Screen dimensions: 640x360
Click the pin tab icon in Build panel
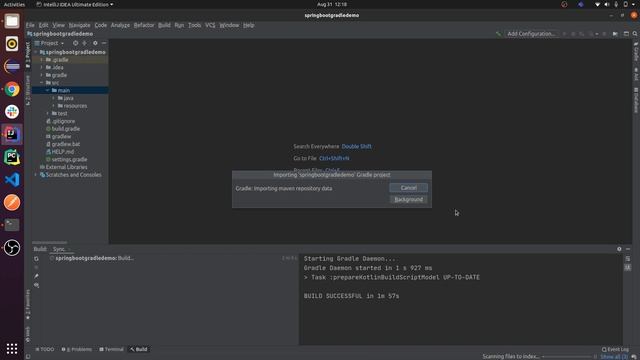click(x=36, y=276)
